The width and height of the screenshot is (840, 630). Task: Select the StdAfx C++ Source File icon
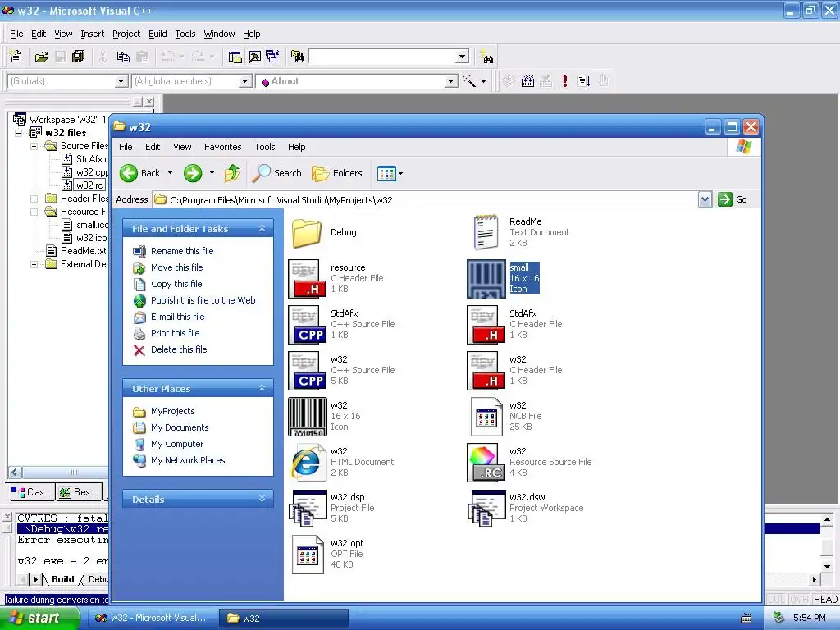pos(308,325)
